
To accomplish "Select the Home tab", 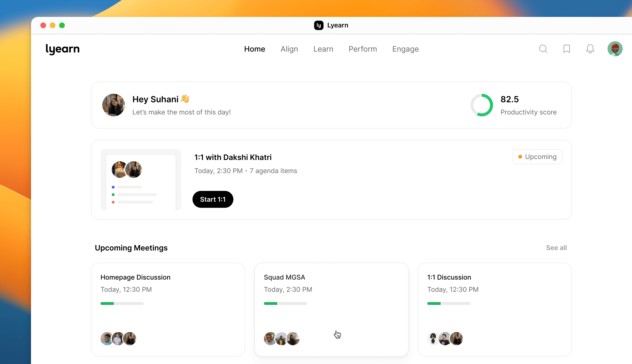I will coord(254,49).
